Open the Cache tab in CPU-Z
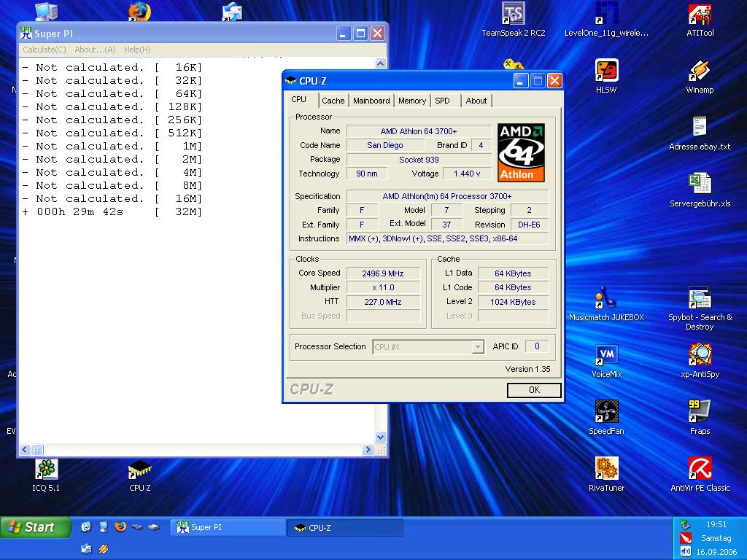Image resolution: width=747 pixels, height=560 pixels. tap(333, 101)
